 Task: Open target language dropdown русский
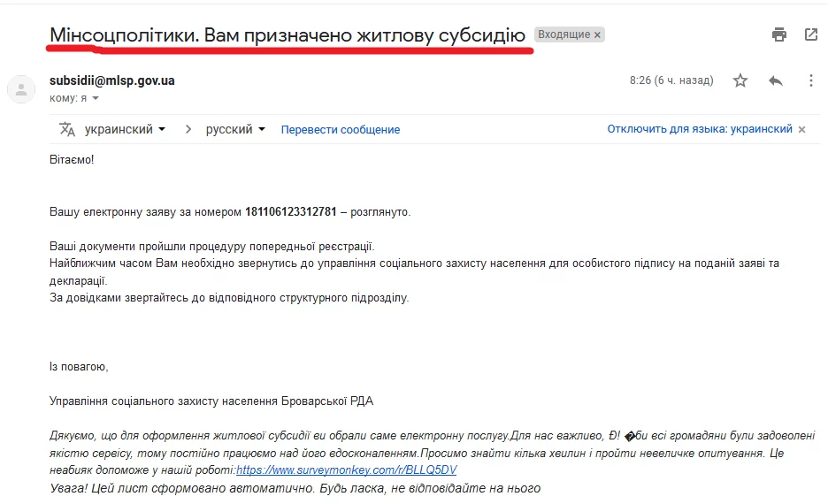[235, 129]
